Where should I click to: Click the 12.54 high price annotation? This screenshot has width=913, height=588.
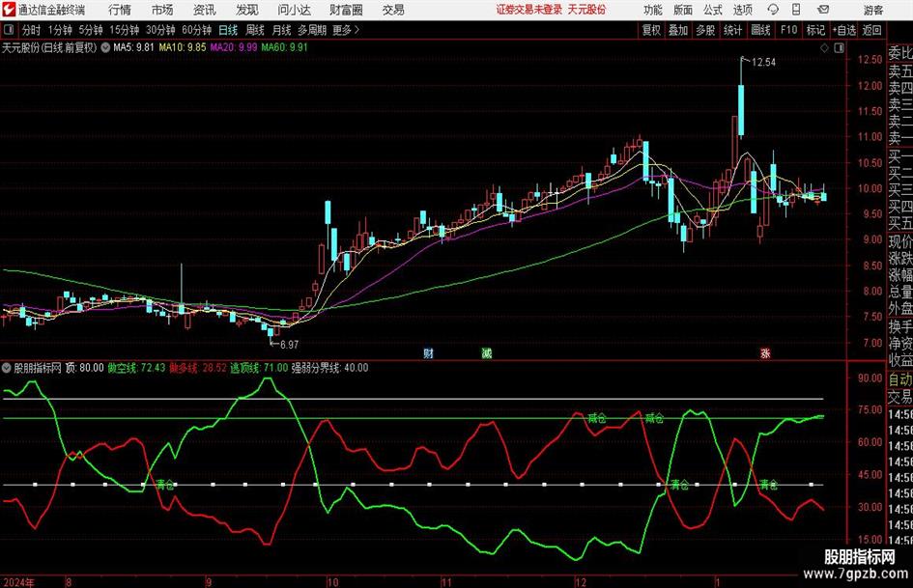click(763, 63)
